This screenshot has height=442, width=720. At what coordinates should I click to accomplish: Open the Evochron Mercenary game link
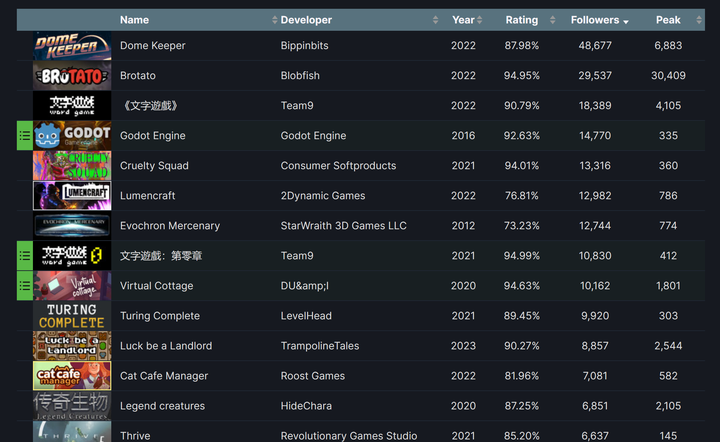coord(169,226)
